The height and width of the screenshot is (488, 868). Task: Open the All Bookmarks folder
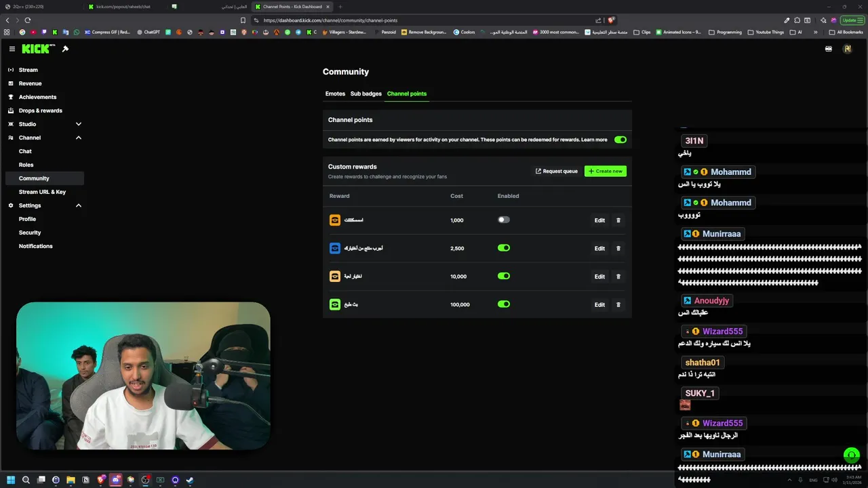pos(846,32)
